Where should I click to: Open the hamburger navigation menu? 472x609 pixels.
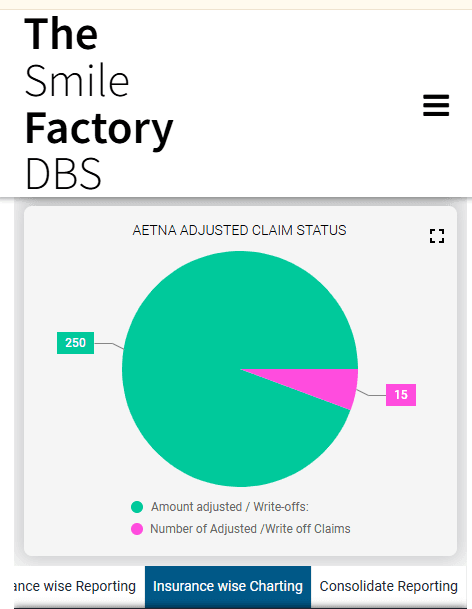[x=436, y=105]
